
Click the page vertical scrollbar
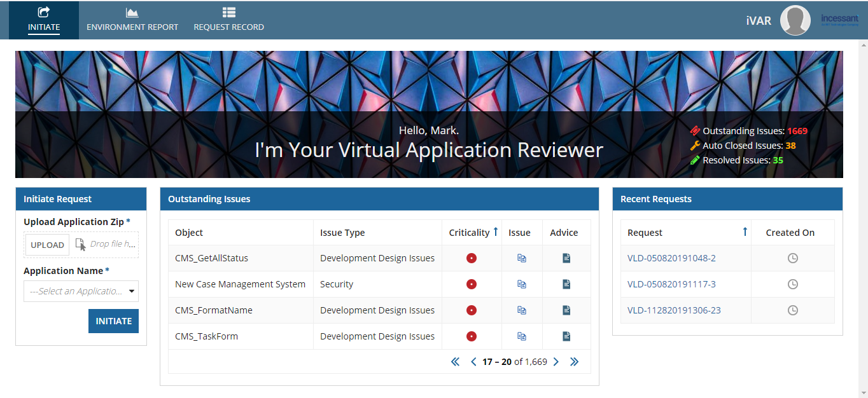(x=863, y=219)
